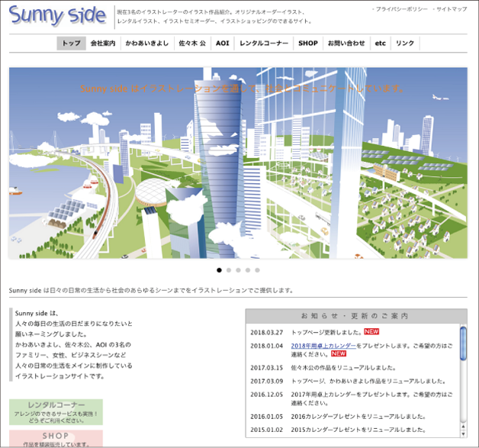Click the 2015カレンダープレゼント news text
Viewport: 479px width, 448px height.
358,430
